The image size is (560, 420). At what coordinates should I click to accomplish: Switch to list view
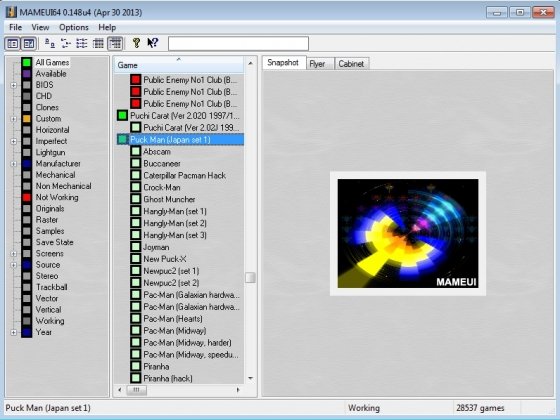82,44
